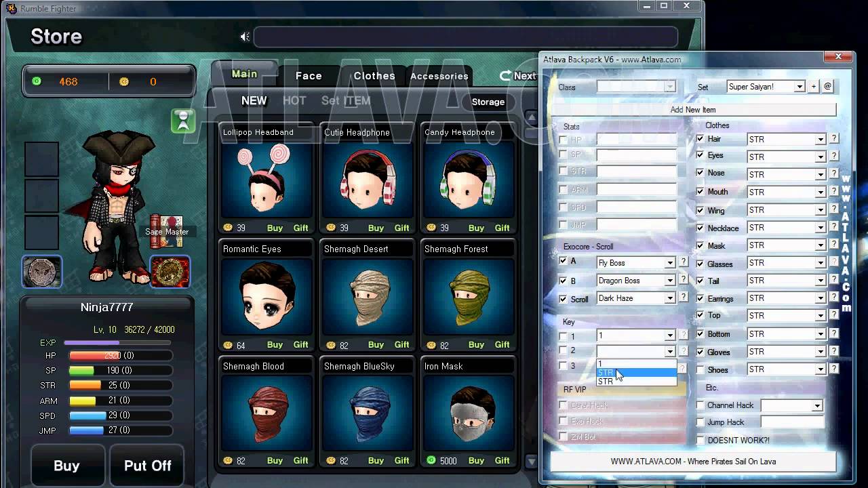Click the help ? button beside Scroll
This screenshot has width=868, height=488.
(x=684, y=298)
